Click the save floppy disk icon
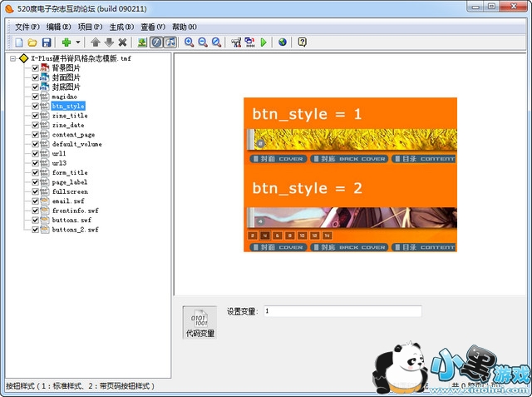 [x=47, y=42]
